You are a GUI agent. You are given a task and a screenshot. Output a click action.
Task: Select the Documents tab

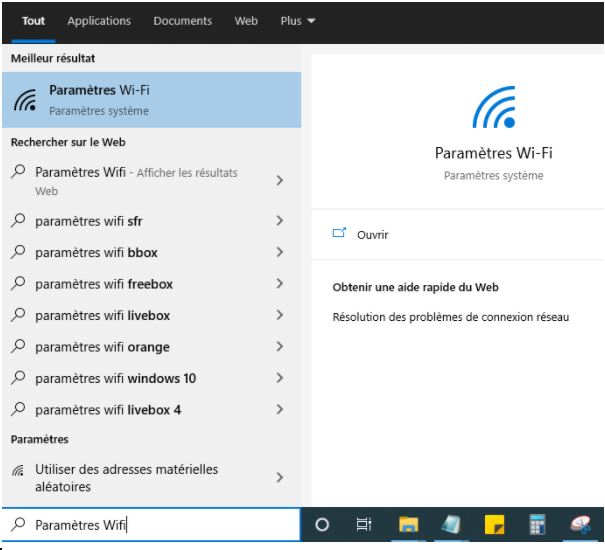pyautogui.click(x=183, y=21)
